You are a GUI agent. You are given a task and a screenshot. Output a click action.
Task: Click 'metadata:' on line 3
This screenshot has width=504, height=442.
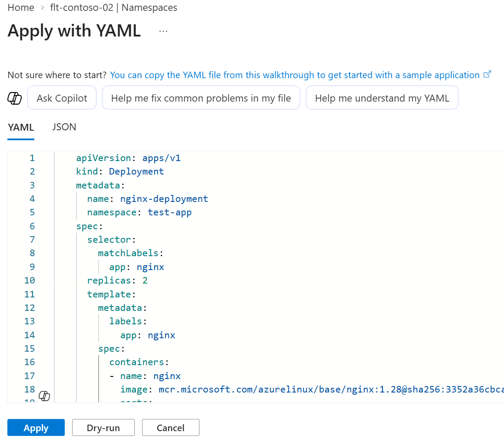(100, 185)
